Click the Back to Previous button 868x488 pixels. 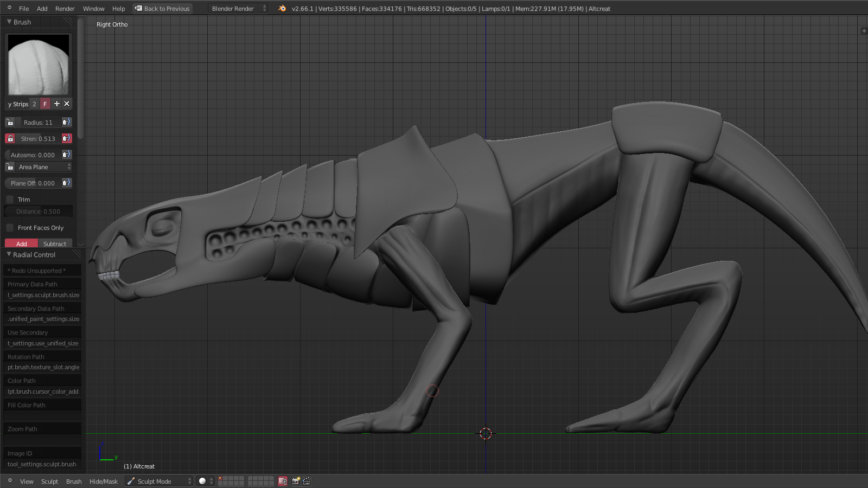(x=162, y=9)
